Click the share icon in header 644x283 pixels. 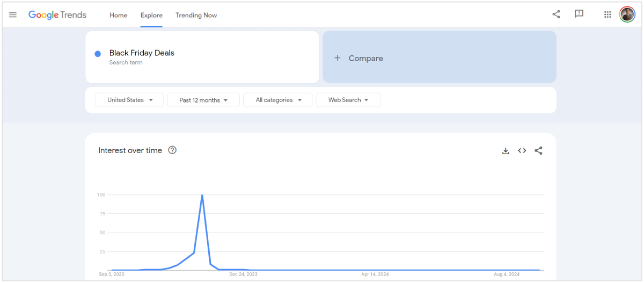556,14
